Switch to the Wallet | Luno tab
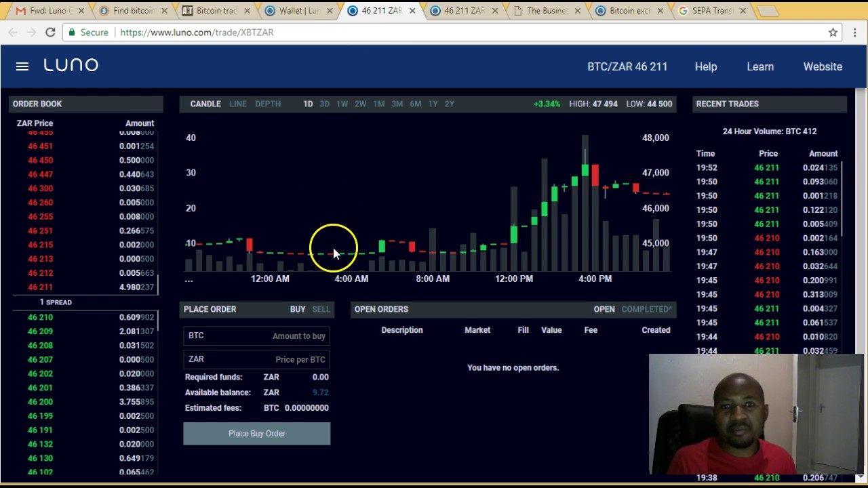 click(296, 11)
